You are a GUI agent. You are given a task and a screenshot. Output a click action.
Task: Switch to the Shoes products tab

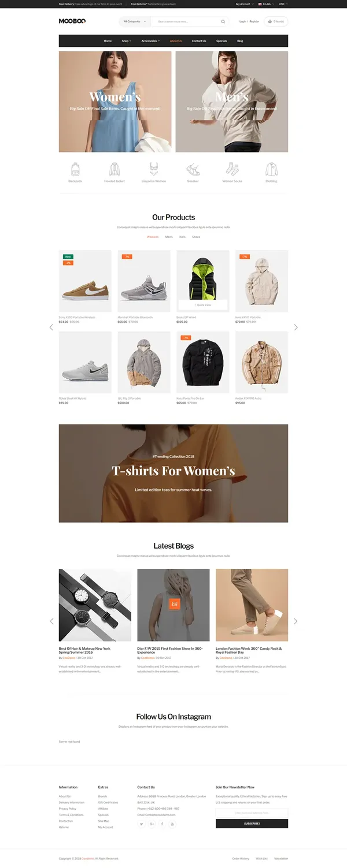(196, 237)
